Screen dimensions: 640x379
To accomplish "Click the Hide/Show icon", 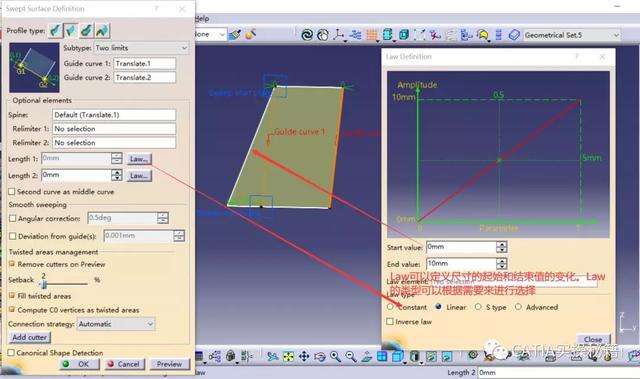I will tap(431, 357).
